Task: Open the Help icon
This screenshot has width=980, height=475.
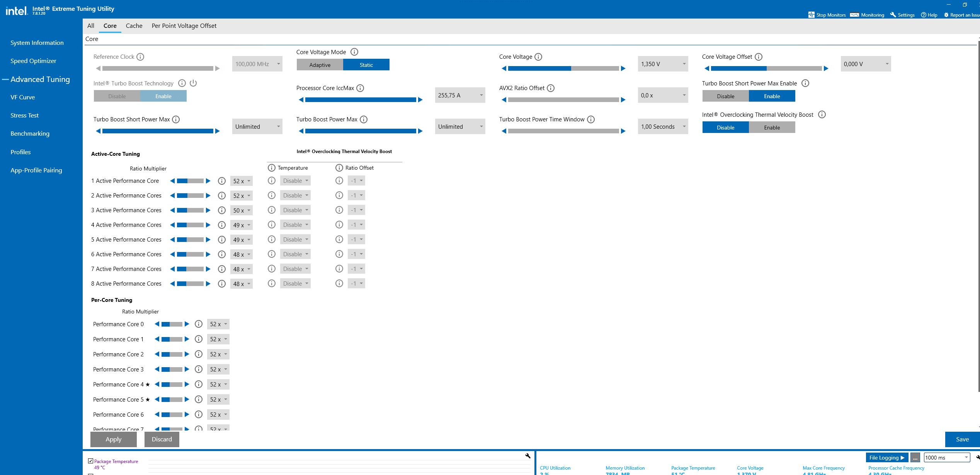Action: 924,15
